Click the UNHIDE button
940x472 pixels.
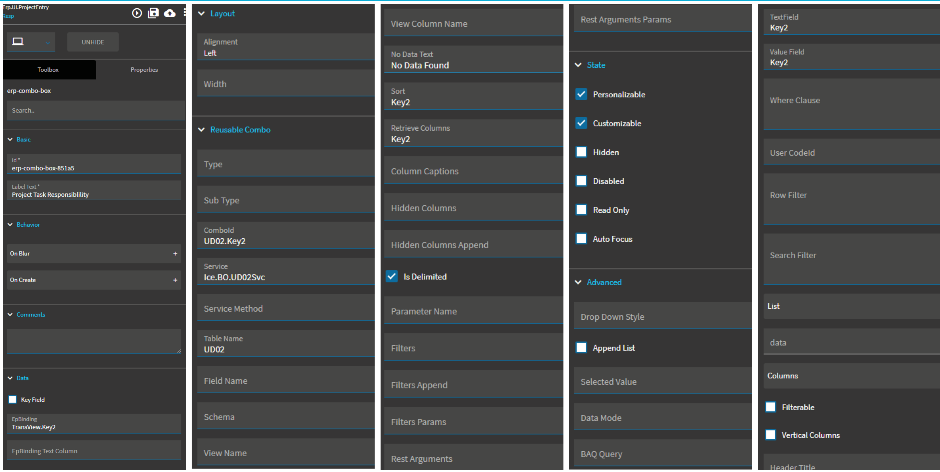pos(92,41)
